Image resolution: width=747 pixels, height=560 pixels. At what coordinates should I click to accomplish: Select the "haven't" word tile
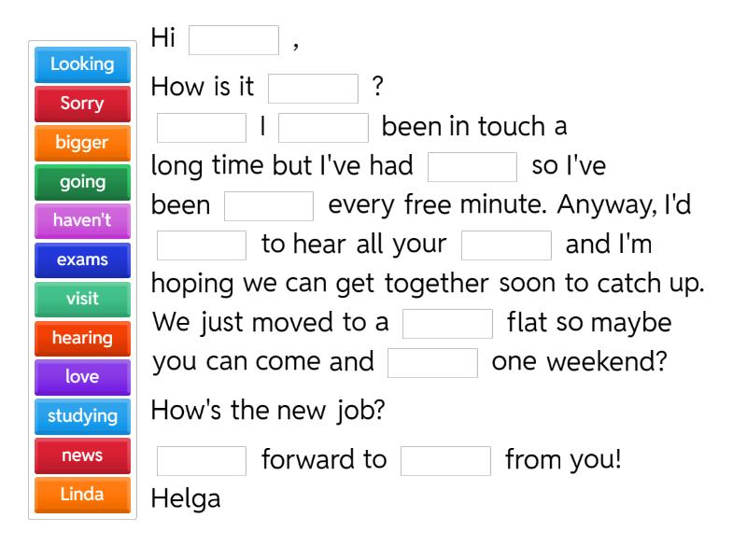tap(81, 221)
